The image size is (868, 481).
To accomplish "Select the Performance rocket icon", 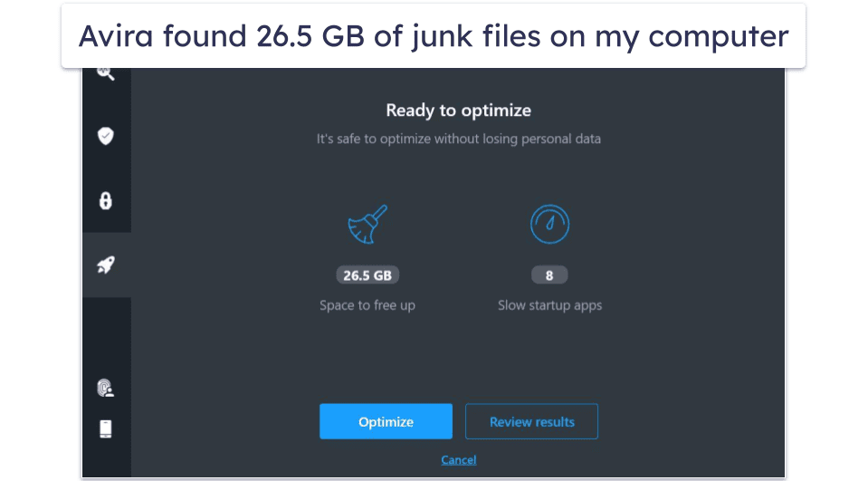I will (106, 265).
